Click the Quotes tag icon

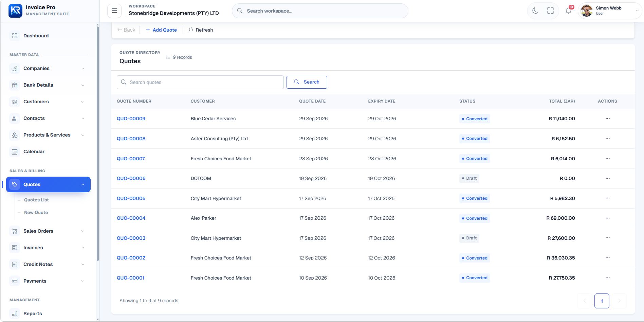click(15, 184)
